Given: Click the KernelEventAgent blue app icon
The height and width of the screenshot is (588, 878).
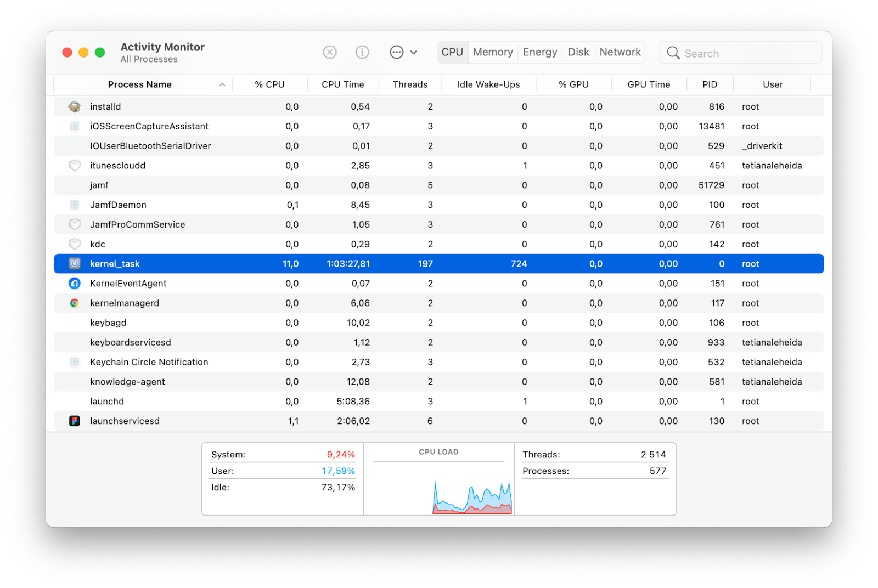Looking at the screenshot, I should [75, 284].
